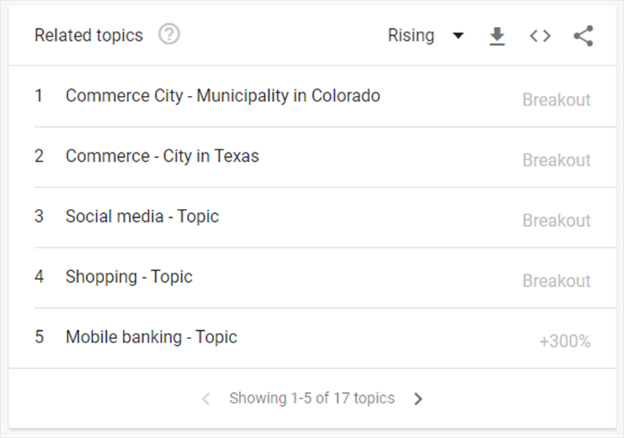Image resolution: width=624 pixels, height=438 pixels.
Task: Click Breakout label for Commerce Texas row
Action: pos(556,160)
